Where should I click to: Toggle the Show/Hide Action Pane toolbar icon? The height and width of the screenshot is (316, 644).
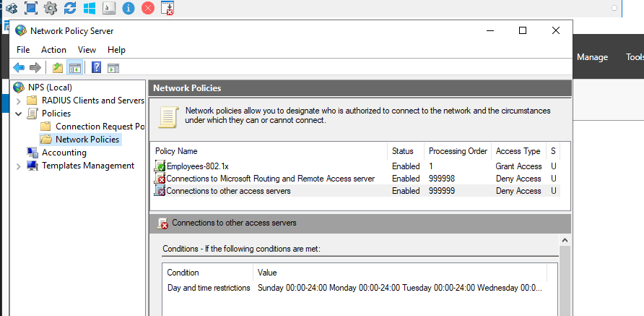coord(113,67)
